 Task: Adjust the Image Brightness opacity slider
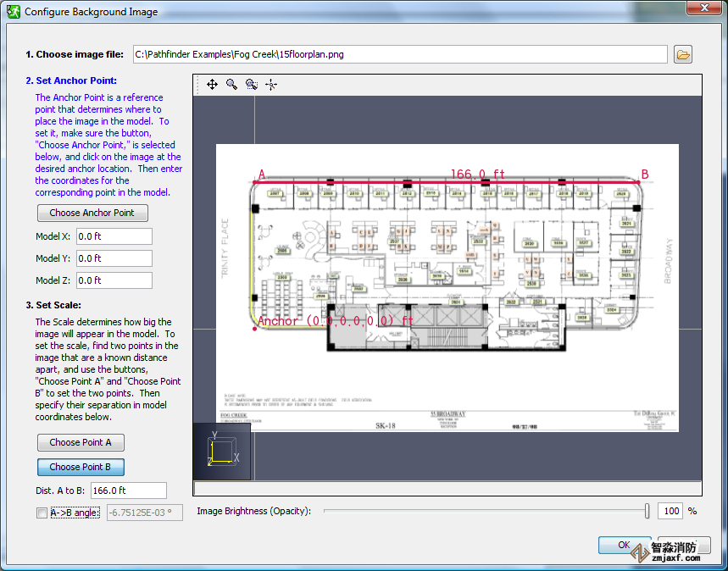(647, 511)
